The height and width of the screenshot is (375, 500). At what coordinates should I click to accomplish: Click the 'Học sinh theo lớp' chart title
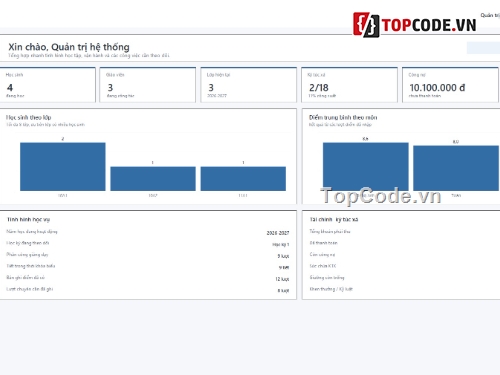tap(29, 117)
